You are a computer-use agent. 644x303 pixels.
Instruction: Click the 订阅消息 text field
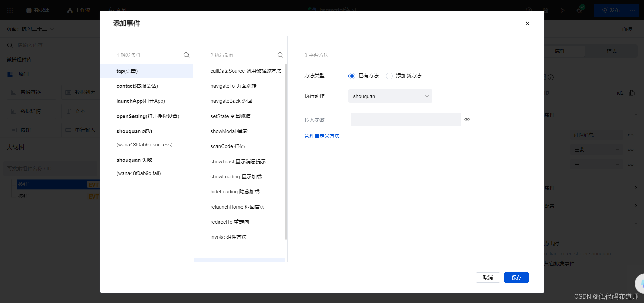tap(597, 135)
